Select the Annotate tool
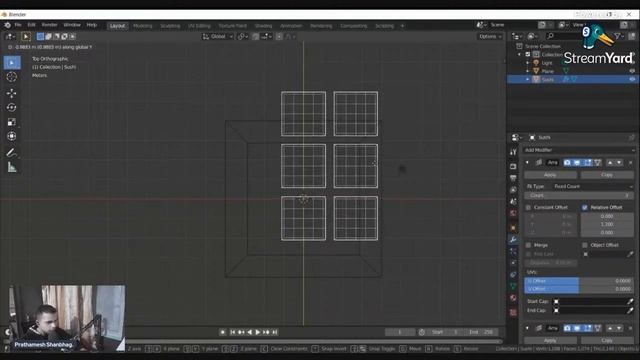The height and width of the screenshot is (360, 640). (11, 153)
